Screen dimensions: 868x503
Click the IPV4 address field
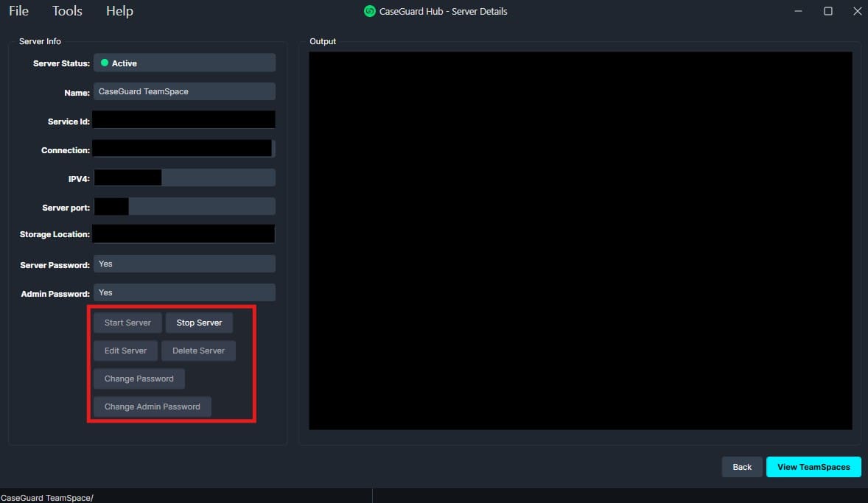[217, 177]
